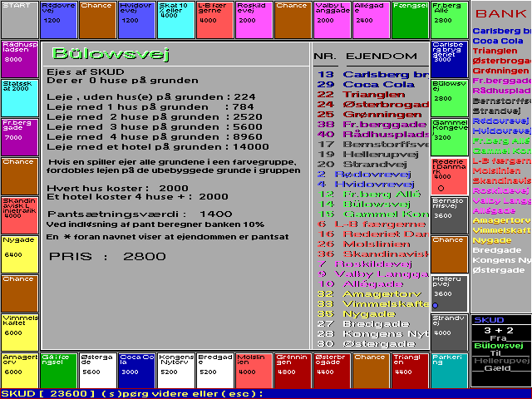This screenshot has width=532, height=399.
Task: Click row 32 Amagertorv in property list
Action: pyautogui.click(x=369, y=294)
